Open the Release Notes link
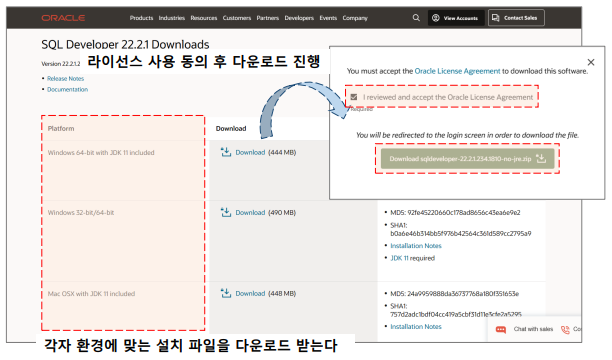Viewport: 612px width, 360px height. coord(66,78)
